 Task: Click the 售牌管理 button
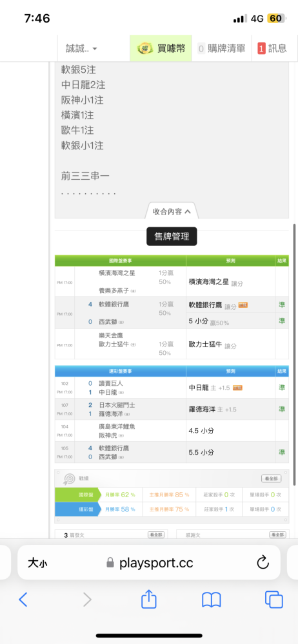pyautogui.click(x=172, y=236)
